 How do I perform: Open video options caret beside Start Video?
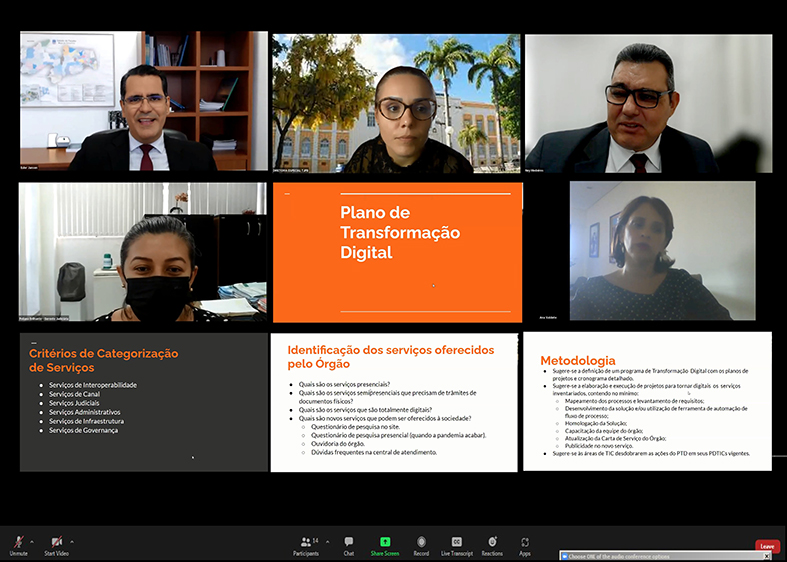pos(72,542)
